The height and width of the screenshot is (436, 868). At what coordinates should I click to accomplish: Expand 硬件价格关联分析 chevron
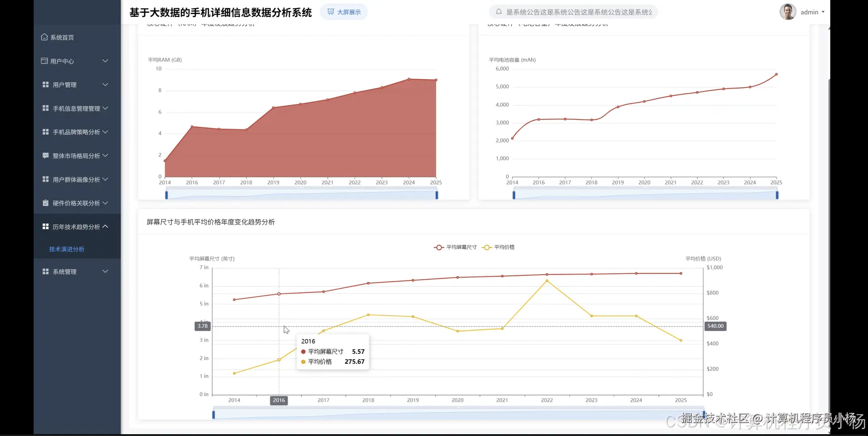[x=105, y=203]
